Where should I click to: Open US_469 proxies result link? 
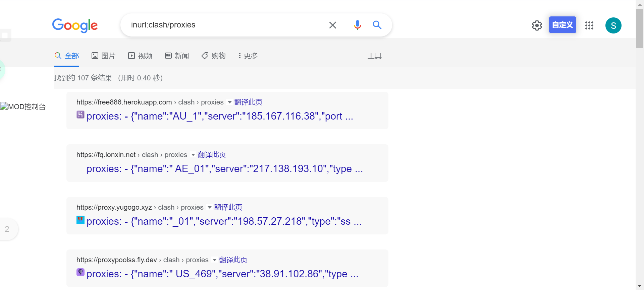222,274
